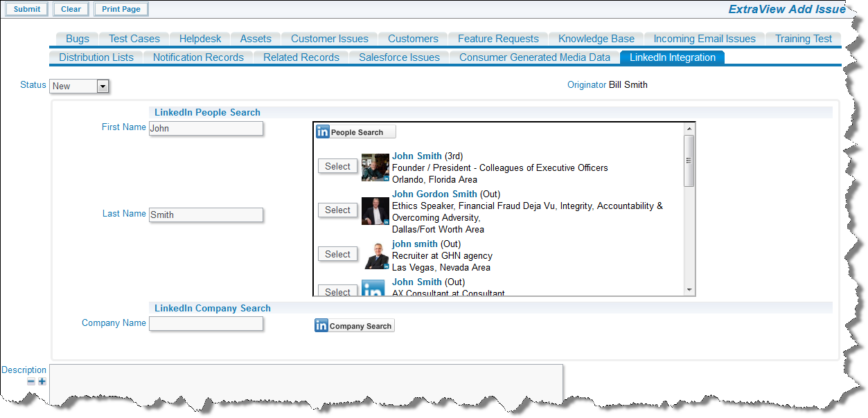This screenshot has height=418, width=868.
Task: Run the LinkedIn Company Search
Action: click(x=355, y=326)
